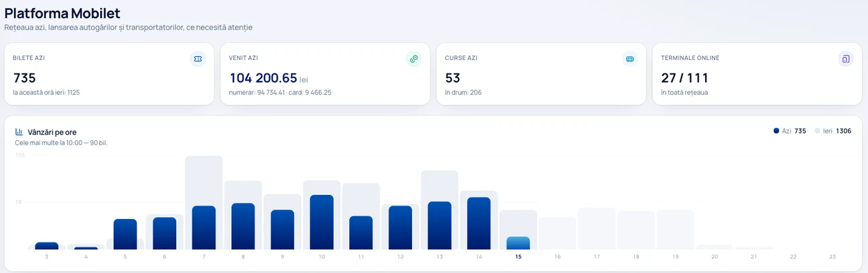This screenshot has height=273, width=868.
Task: Click the coins icon in Venit Azi card
Action: (x=414, y=59)
